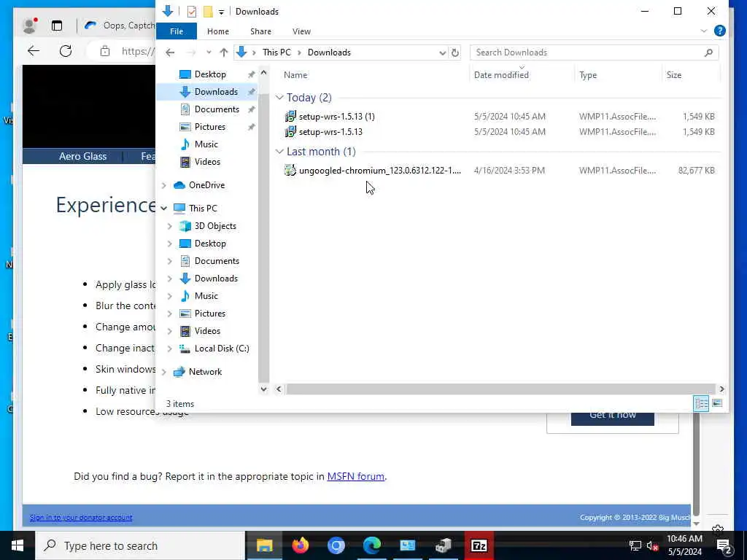Launch Firefox from the taskbar
Viewport: 747px width, 560px height.
coord(300,545)
